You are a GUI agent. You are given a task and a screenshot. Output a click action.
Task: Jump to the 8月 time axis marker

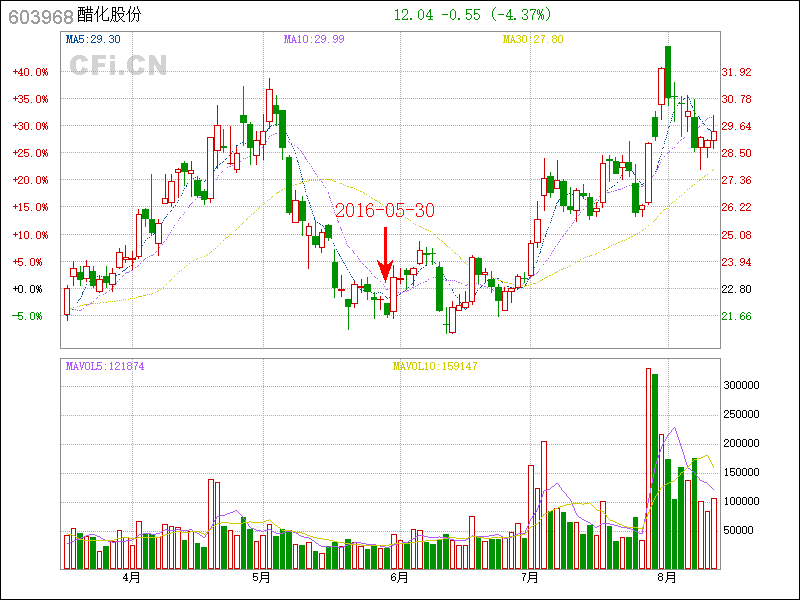pyautogui.click(x=667, y=578)
